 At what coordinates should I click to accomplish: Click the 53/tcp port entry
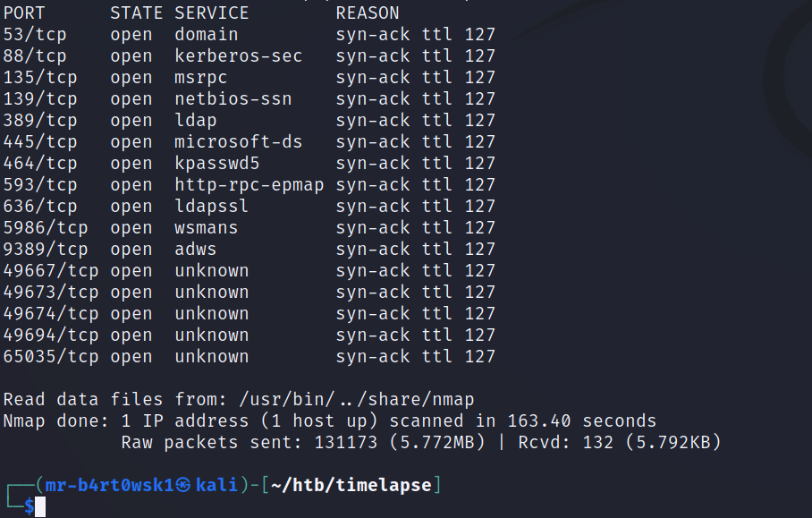point(35,35)
